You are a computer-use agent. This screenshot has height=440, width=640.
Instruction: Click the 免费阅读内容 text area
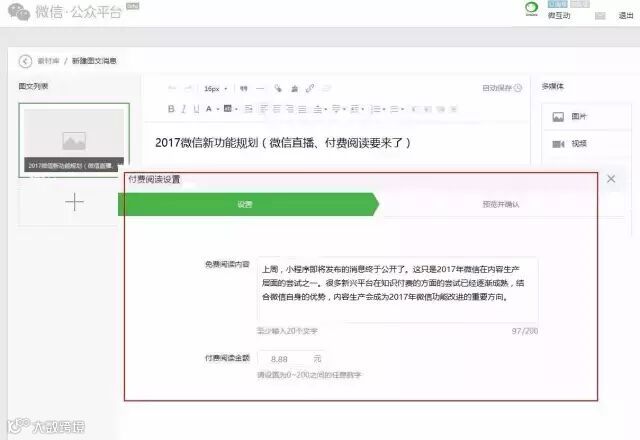tap(397, 290)
